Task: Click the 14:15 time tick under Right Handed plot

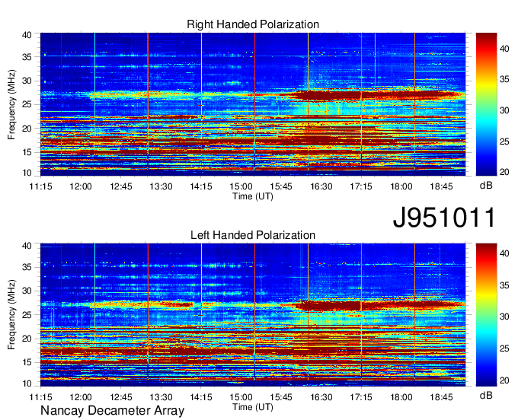Action: pos(201,186)
